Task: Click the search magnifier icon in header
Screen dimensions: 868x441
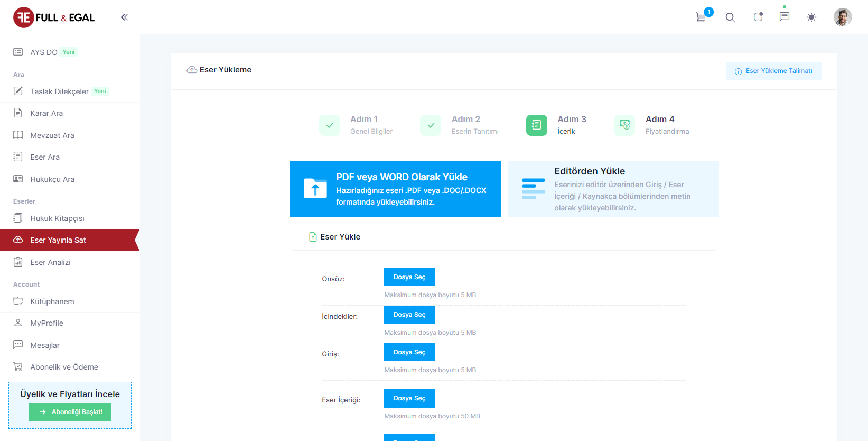Action: click(730, 17)
